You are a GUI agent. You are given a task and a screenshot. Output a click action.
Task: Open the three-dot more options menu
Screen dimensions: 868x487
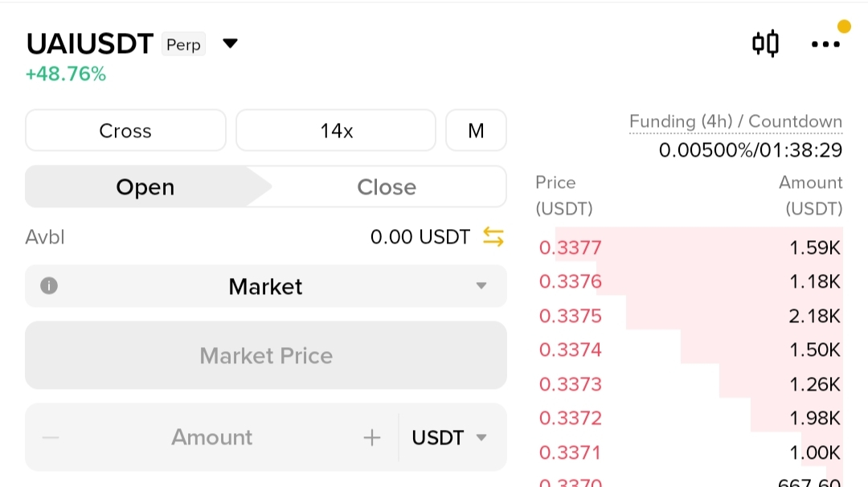825,44
